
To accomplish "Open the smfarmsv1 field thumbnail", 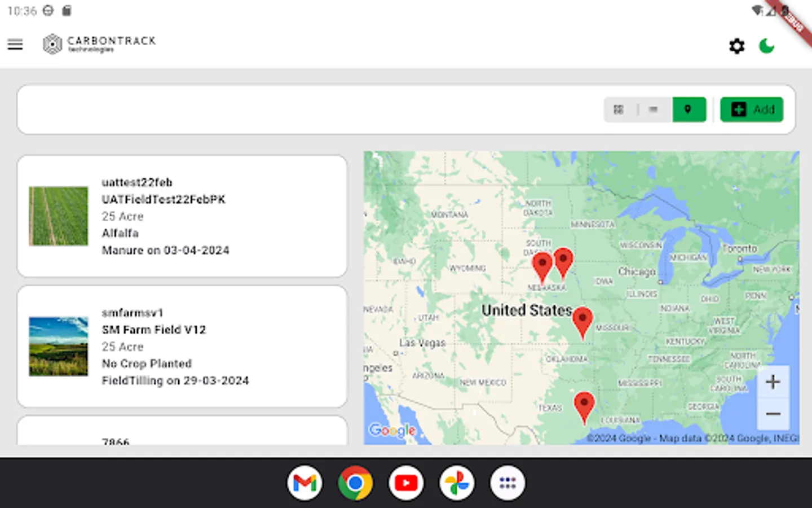I will pyautogui.click(x=59, y=347).
